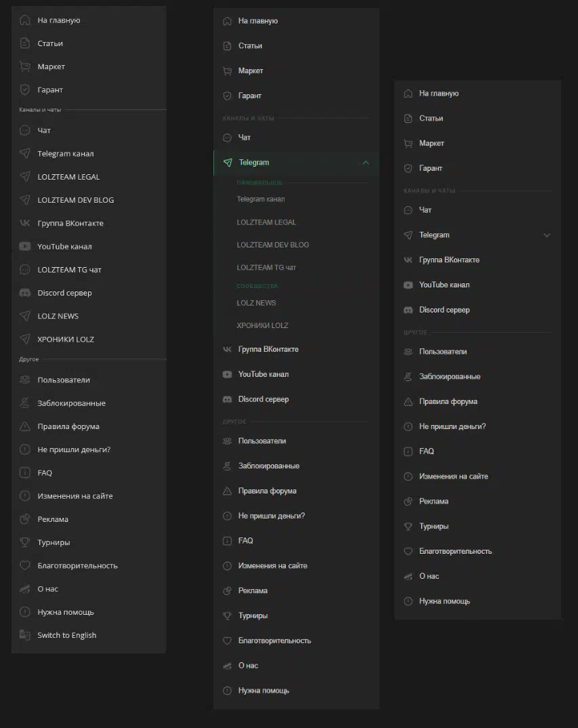
Task: Click the green paper plane icon on highlighted Telegram row
Action: pyautogui.click(x=228, y=163)
